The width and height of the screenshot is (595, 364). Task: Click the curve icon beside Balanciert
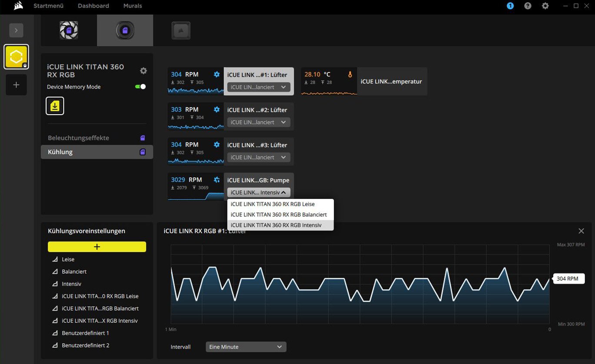point(55,271)
